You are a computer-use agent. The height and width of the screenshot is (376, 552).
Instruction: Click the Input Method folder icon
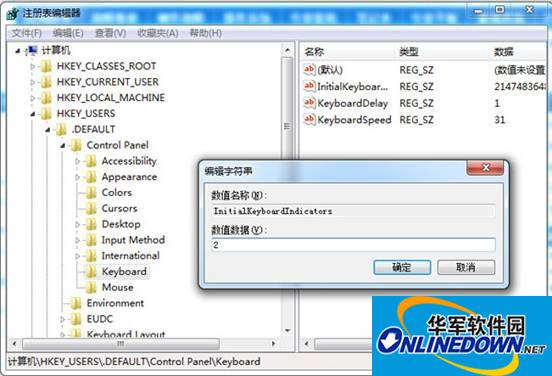tap(91, 240)
